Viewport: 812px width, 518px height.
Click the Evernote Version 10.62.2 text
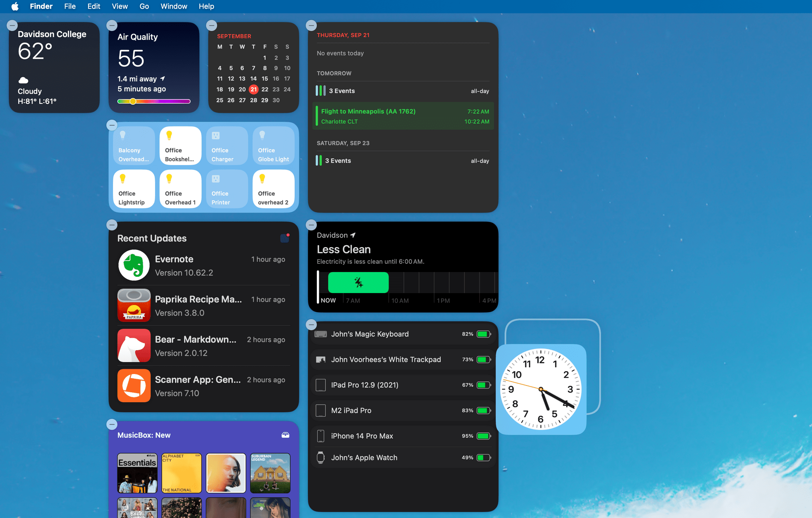click(x=184, y=272)
